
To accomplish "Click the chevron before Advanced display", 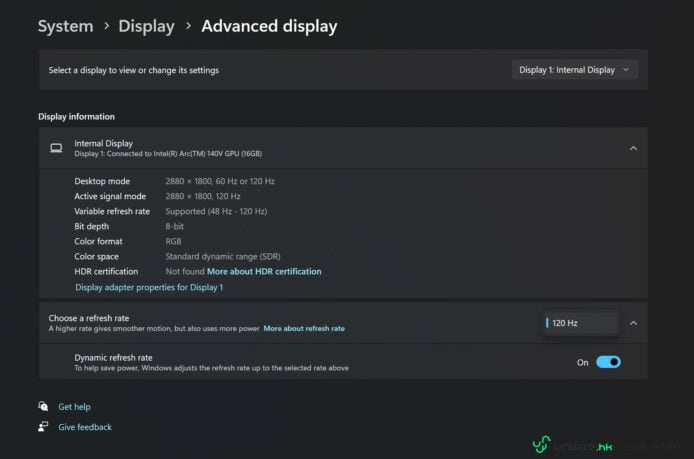I will 188,27.
